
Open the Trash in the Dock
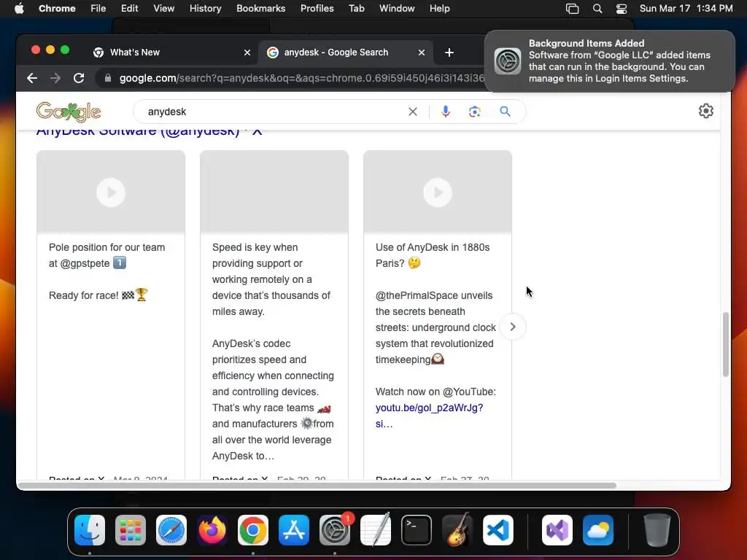657,530
